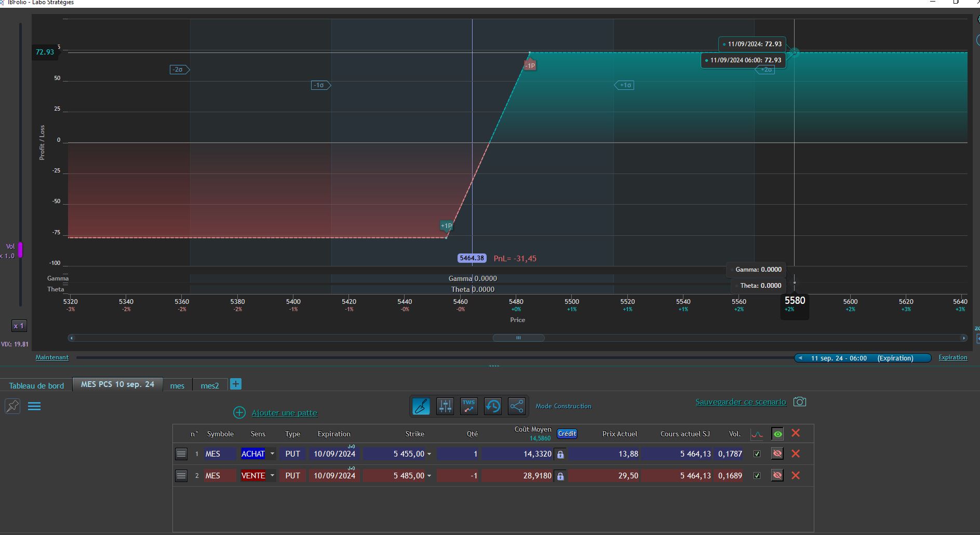
Task: Open VENTE direction dropdown for leg 2
Action: (x=272, y=475)
